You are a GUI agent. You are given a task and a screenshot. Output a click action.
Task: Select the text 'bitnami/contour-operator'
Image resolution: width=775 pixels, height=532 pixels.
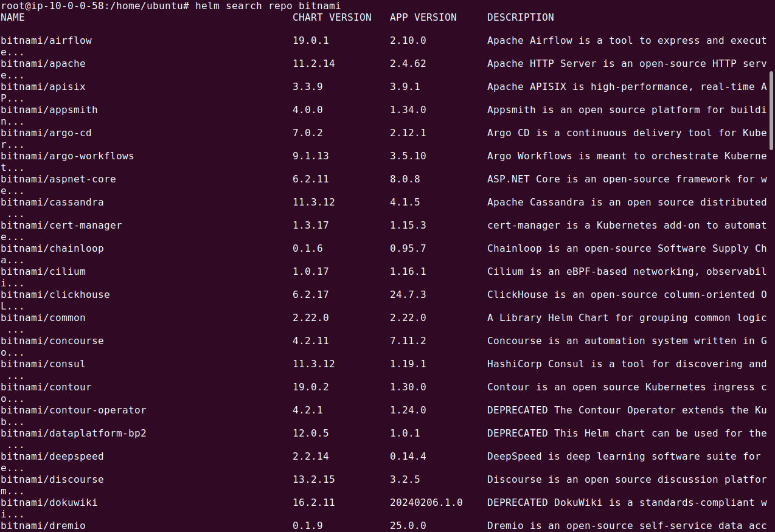[x=74, y=410]
